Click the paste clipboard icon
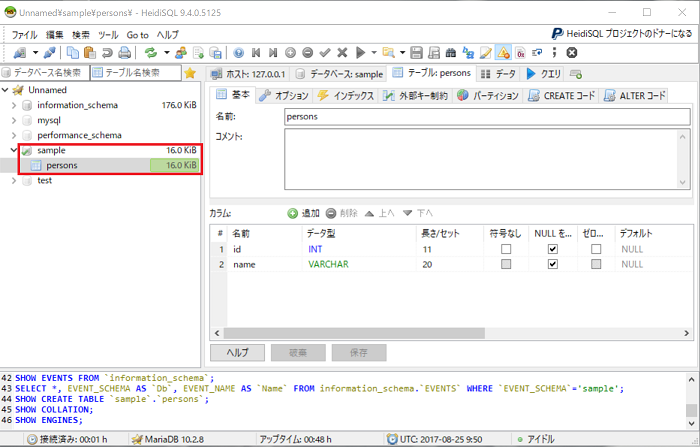Image resolution: width=700 pixels, height=447 pixels. pyautogui.click(x=90, y=53)
